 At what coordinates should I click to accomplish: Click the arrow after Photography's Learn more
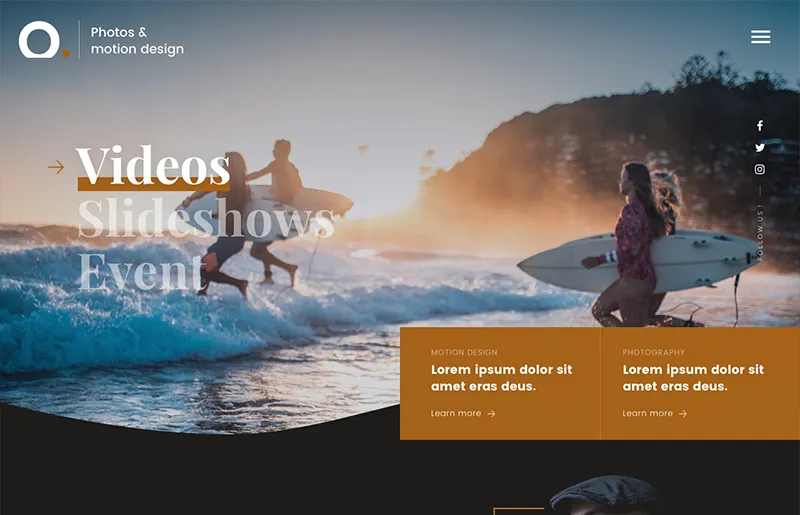pyautogui.click(x=683, y=414)
